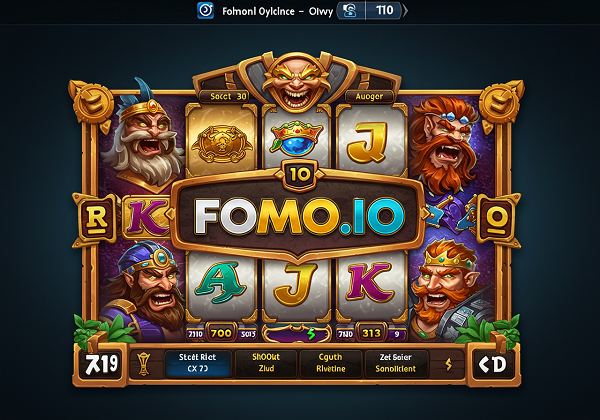Image resolution: width=600 pixels, height=420 pixels.
Task: Select the blue gem crown symbol
Action: tap(297, 139)
